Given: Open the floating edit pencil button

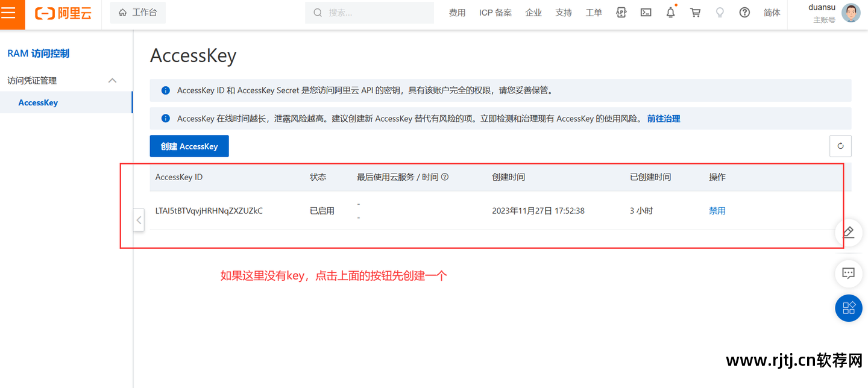Looking at the screenshot, I should (x=848, y=233).
